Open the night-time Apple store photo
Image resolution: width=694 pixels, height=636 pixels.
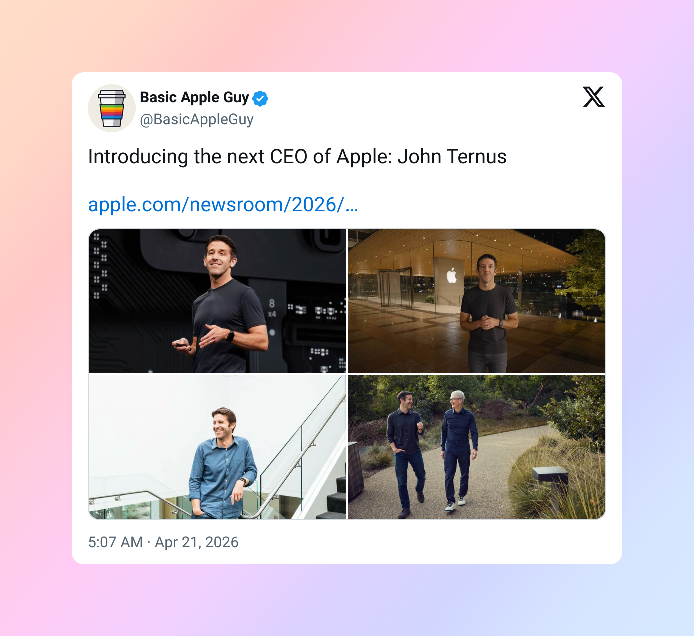tap(477, 301)
